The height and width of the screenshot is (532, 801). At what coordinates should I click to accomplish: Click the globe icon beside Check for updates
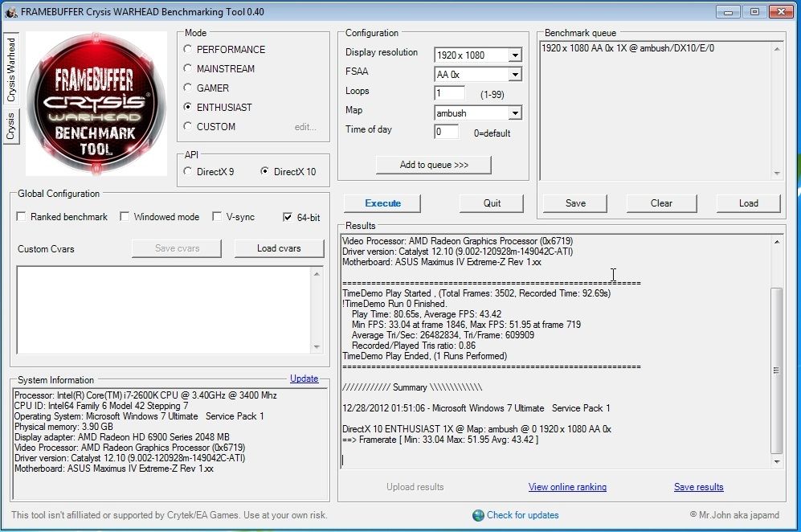[x=478, y=515]
